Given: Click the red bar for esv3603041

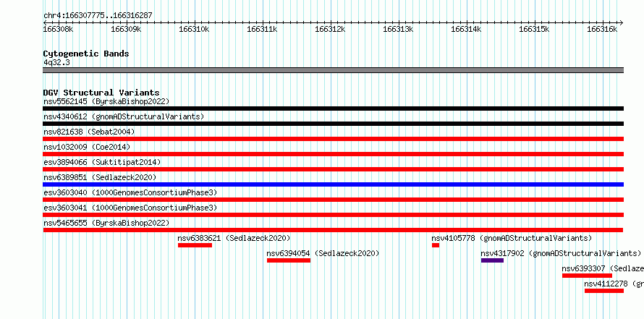Looking at the screenshot, I should coord(333,215).
